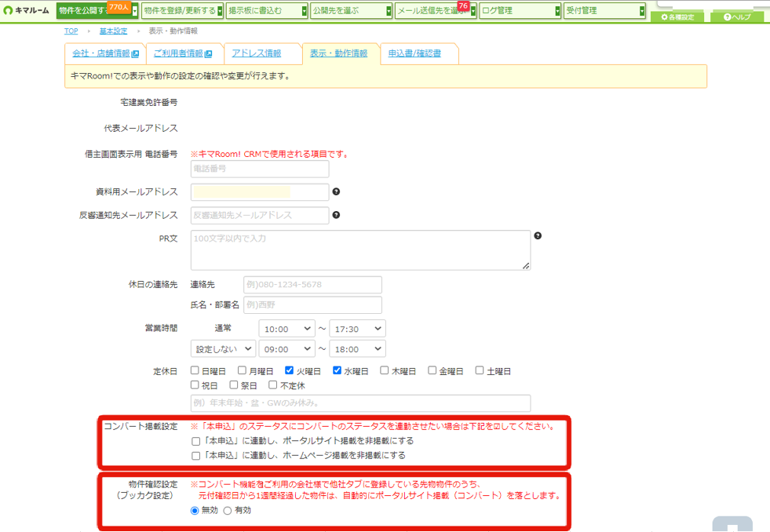Open 設定しない dropdown

(223, 349)
